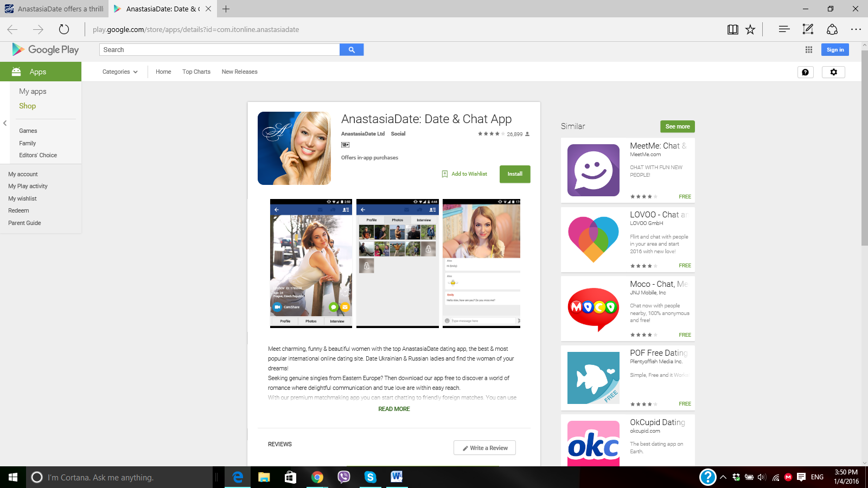This screenshot has width=868, height=488.
Task: Open the settings gear button
Action: pyautogui.click(x=834, y=72)
